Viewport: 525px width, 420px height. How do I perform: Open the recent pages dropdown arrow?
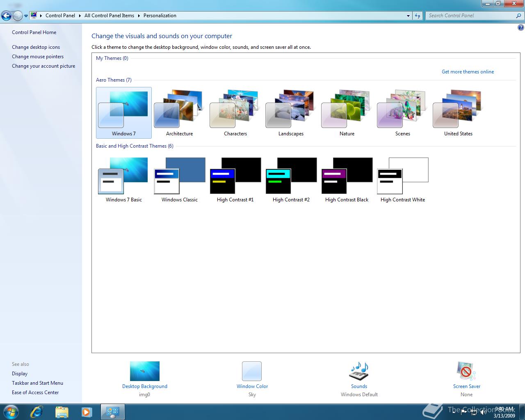(x=26, y=16)
